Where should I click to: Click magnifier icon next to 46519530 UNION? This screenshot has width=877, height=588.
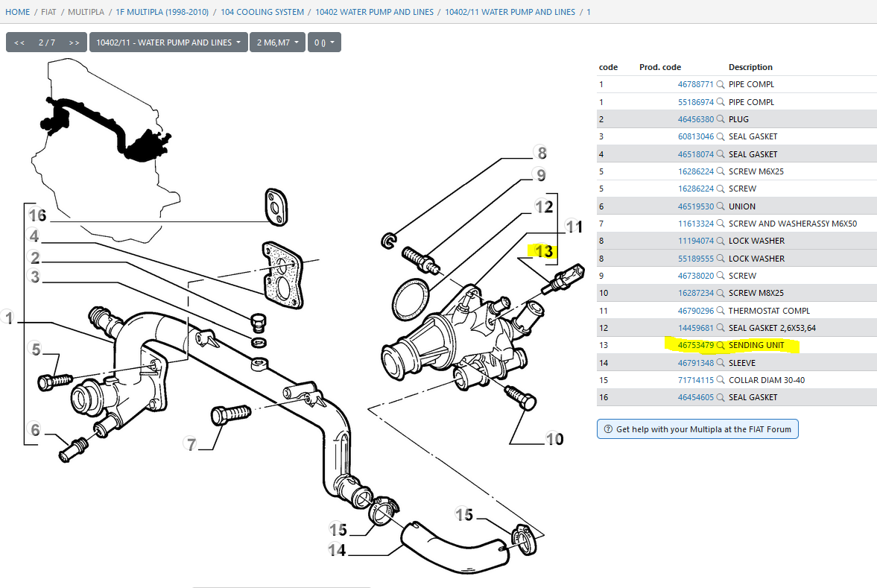(721, 206)
